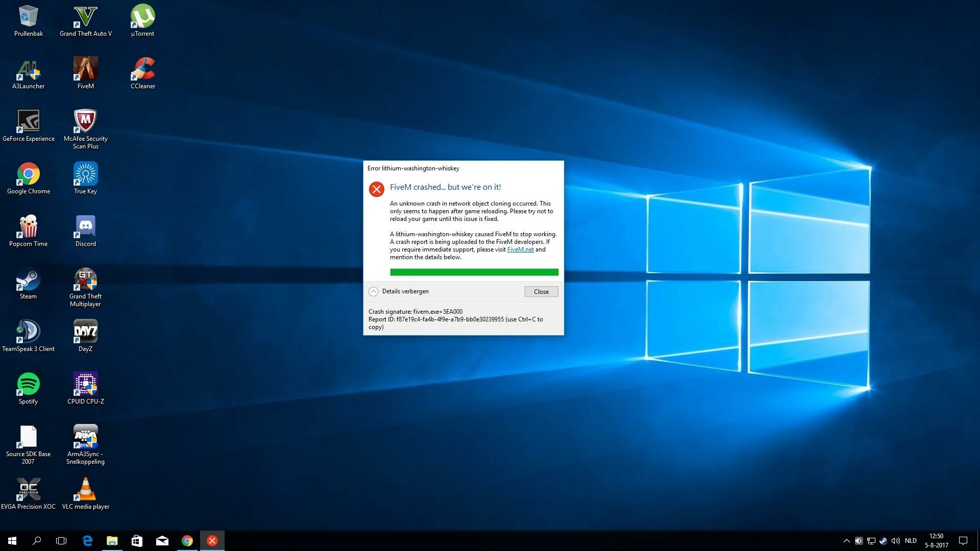Show hidden system tray icons
The image size is (980, 551).
(x=846, y=541)
